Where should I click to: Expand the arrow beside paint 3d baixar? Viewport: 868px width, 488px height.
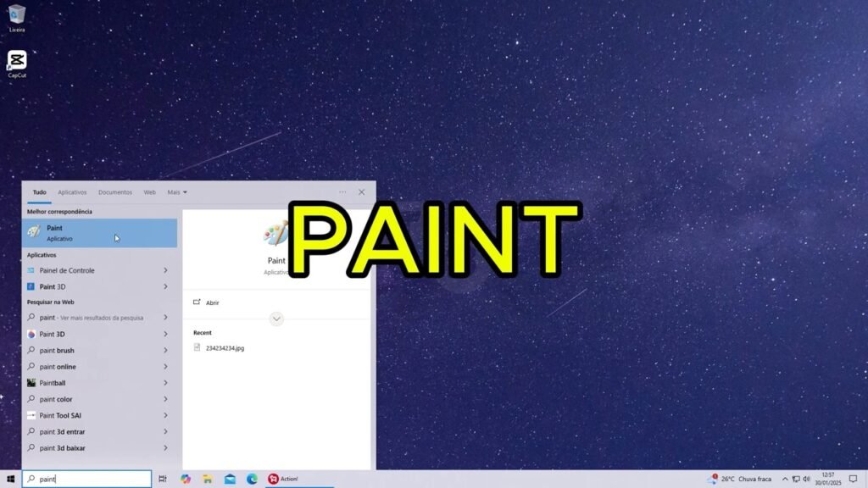coord(165,448)
